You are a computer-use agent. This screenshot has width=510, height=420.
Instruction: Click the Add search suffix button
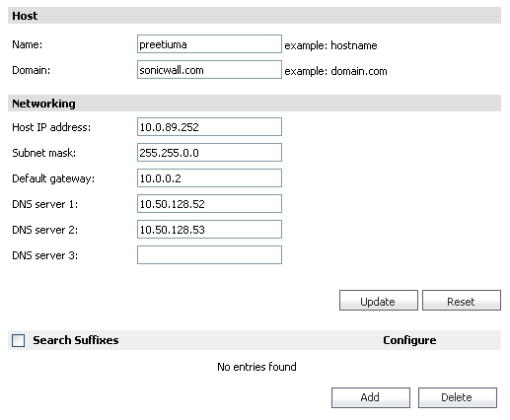371,397
